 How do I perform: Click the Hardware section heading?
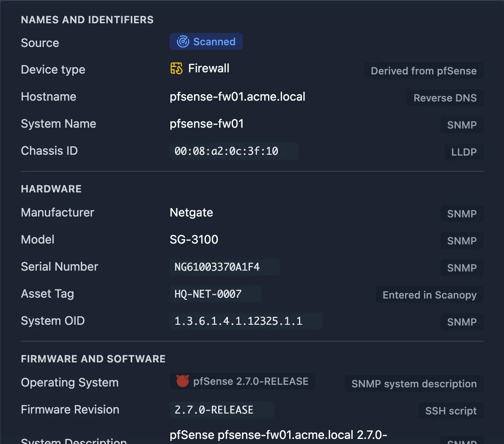[x=51, y=189]
